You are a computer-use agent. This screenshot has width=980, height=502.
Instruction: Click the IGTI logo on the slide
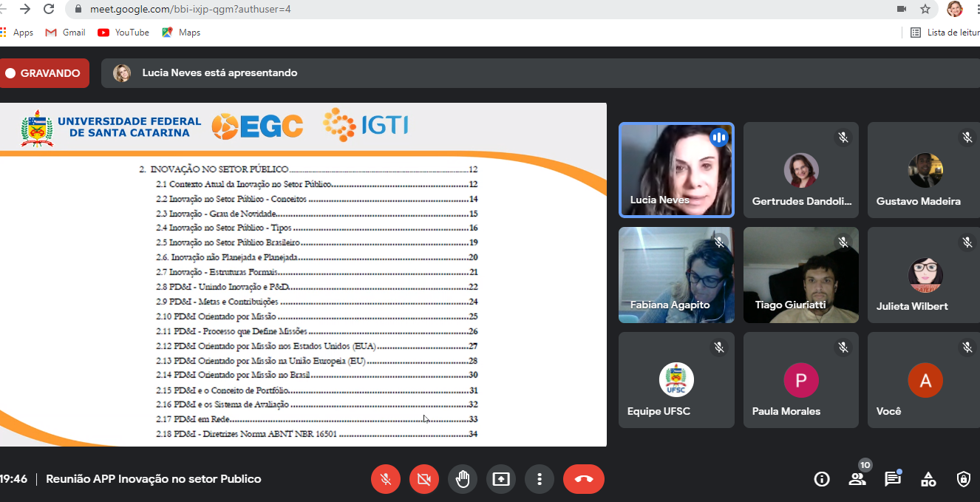click(x=366, y=125)
